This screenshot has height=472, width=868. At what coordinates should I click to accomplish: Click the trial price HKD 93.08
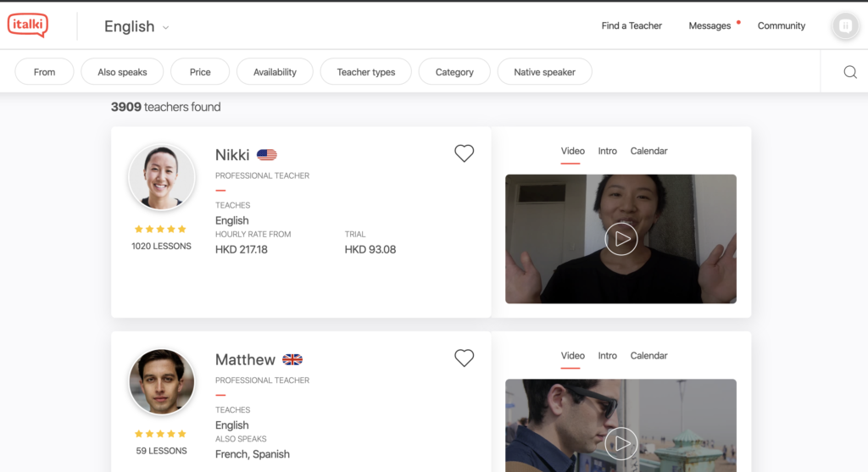[370, 249]
